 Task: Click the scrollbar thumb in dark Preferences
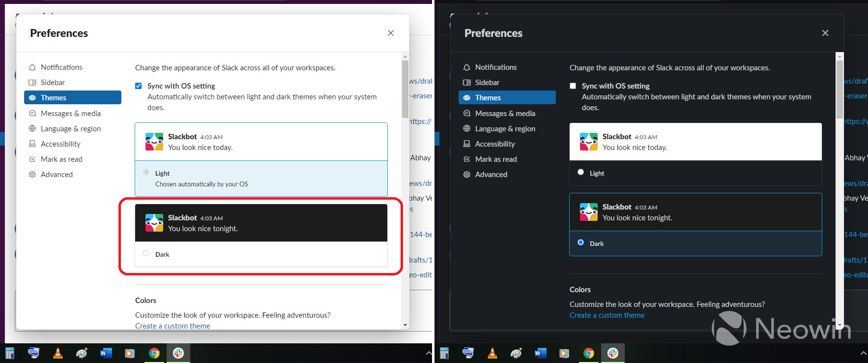(x=839, y=89)
